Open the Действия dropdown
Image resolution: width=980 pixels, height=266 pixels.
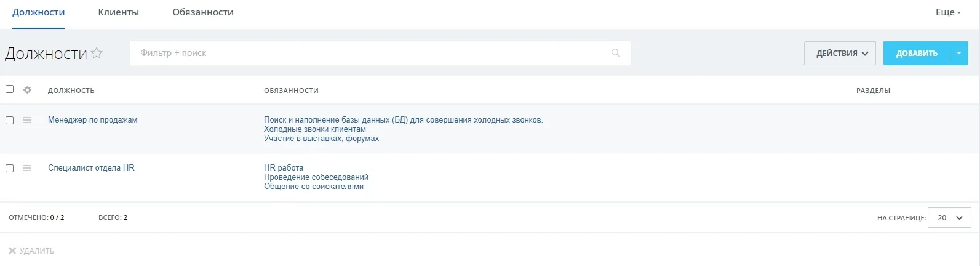point(840,53)
